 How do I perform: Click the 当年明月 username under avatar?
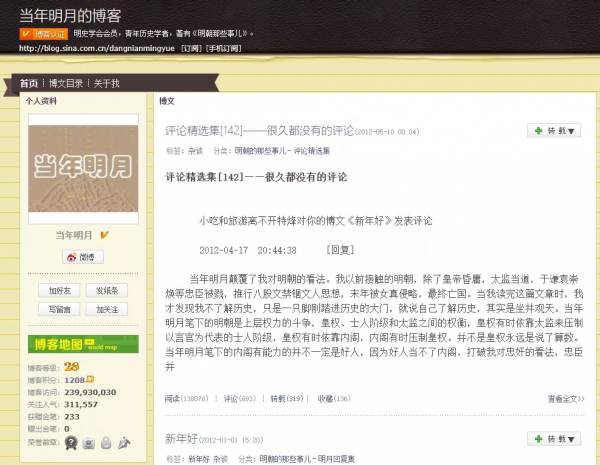[x=74, y=235]
